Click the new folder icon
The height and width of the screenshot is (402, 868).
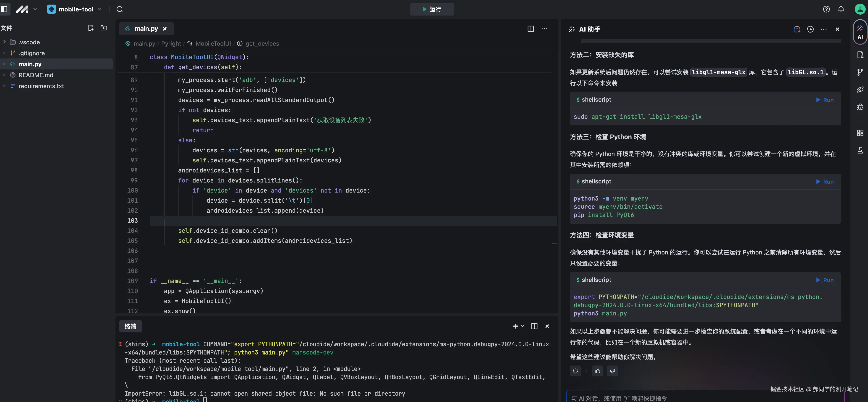pos(103,28)
